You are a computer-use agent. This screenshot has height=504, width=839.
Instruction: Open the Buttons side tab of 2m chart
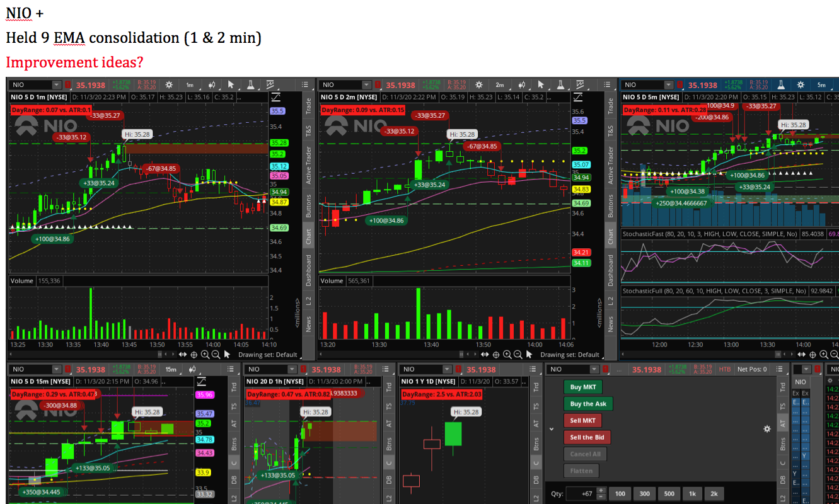(x=610, y=205)
